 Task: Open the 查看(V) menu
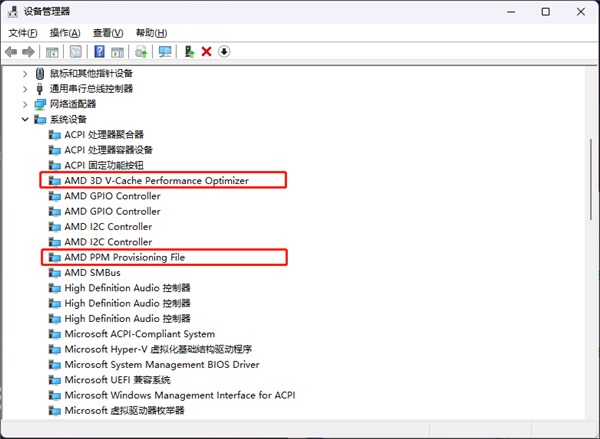108,33
